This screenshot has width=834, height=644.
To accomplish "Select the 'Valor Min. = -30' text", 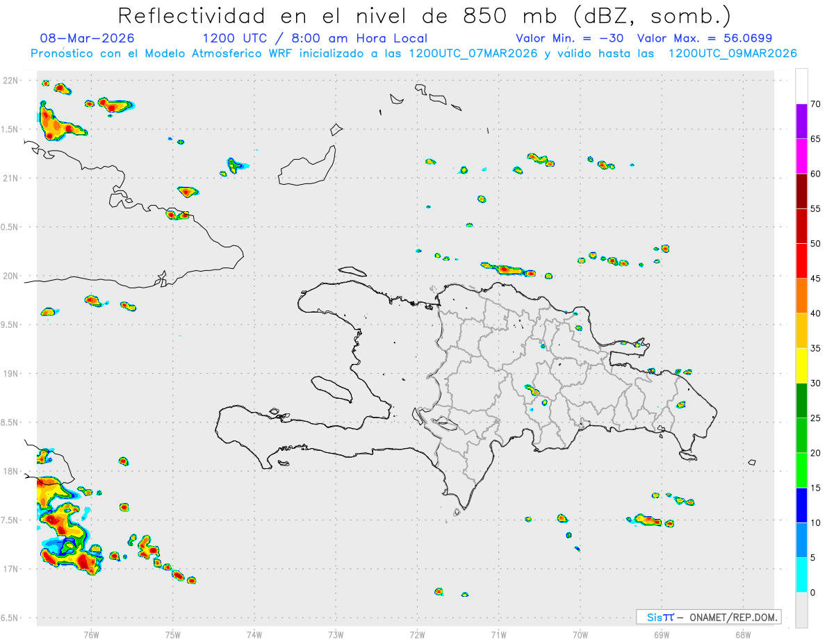I will click(570, 38).
